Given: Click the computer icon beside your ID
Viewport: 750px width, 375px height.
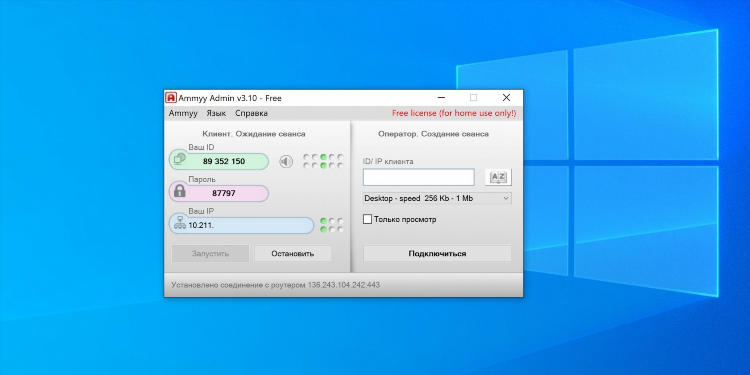Looking at the screenshot, I should pyautogui.click(x=180, y=159).
